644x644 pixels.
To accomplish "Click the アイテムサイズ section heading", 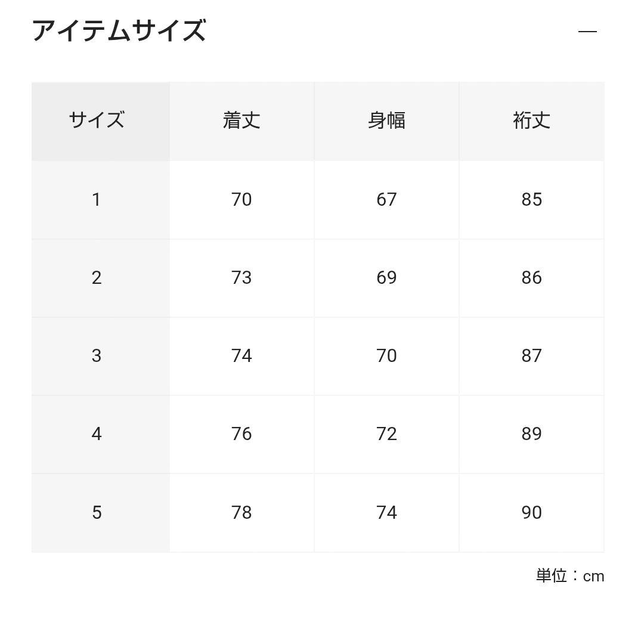I will [119, 31].
